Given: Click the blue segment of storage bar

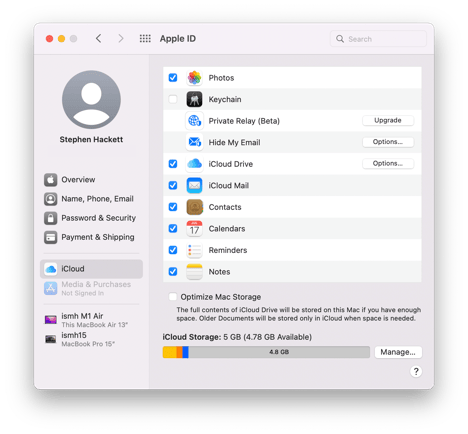Looking at the screenshot, I should point(186,352).
